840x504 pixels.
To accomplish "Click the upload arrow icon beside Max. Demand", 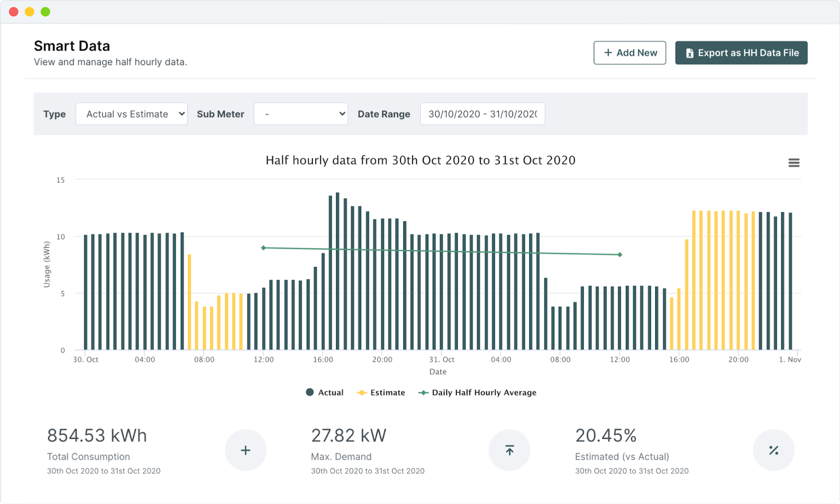I will point(509,450).
